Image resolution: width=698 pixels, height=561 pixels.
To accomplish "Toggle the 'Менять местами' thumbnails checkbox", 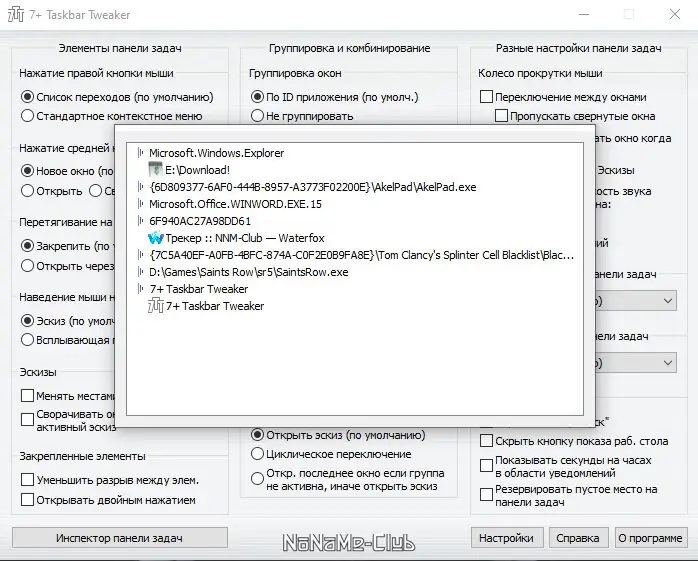I will click(x=27, y=395).
